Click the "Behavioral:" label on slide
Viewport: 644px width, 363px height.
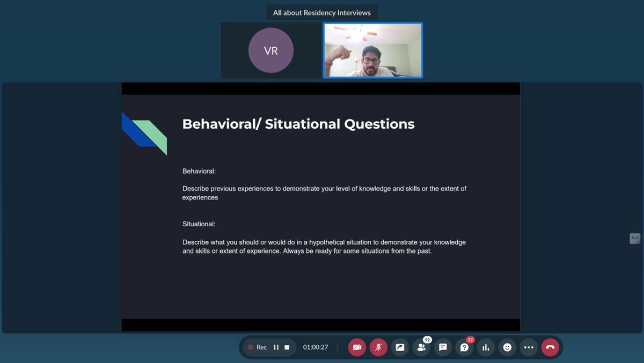[x=199, y=171]
